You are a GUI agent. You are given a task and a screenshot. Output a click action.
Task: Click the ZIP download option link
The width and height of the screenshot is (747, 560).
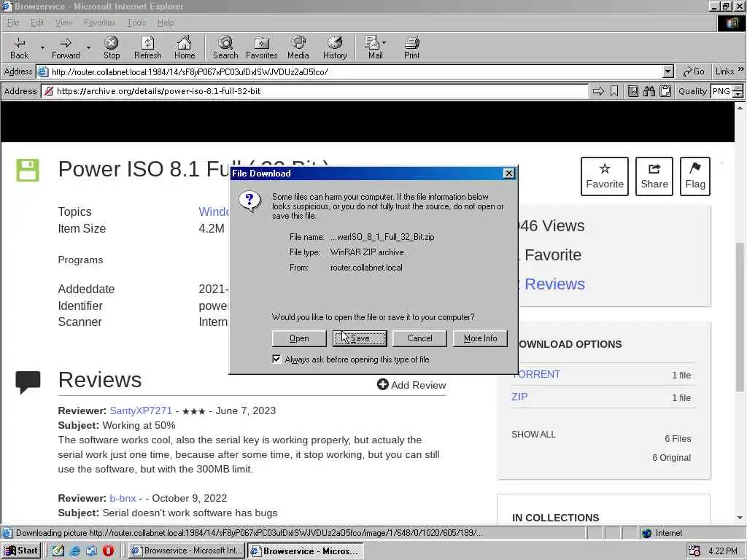click(519, 397)
